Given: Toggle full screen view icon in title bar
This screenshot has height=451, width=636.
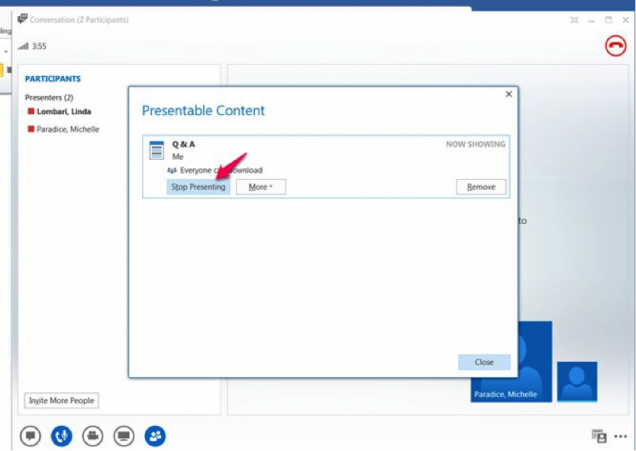Looking at the screenshot, I should pos(573,20).
